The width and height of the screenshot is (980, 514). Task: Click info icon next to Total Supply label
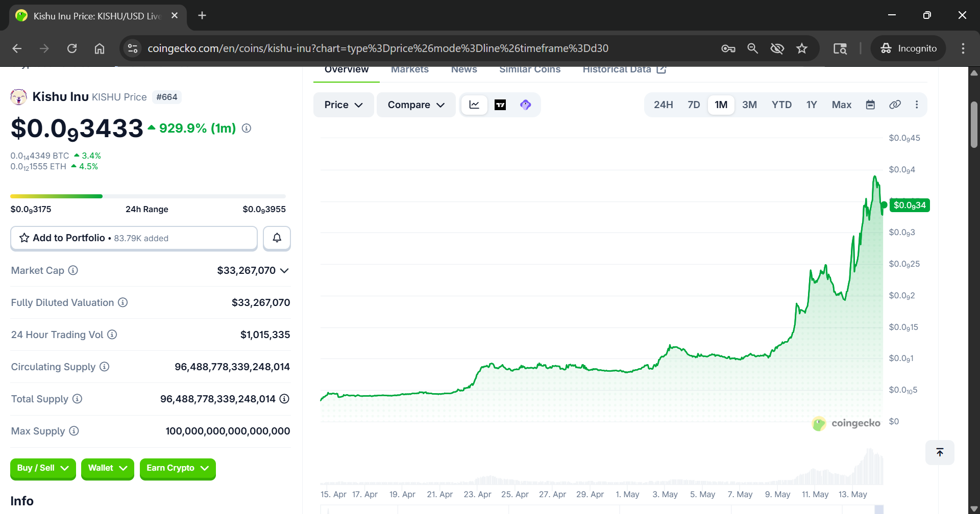[77, 399]
